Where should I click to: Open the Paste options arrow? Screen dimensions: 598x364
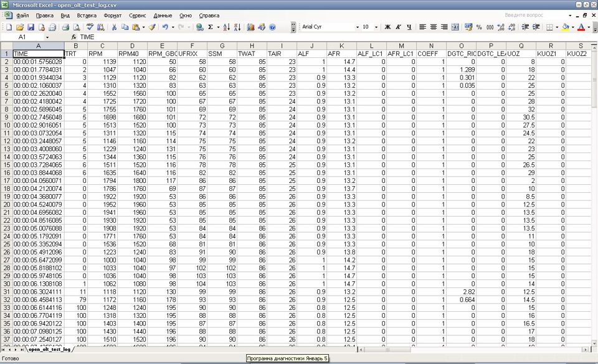coord(143,27)
